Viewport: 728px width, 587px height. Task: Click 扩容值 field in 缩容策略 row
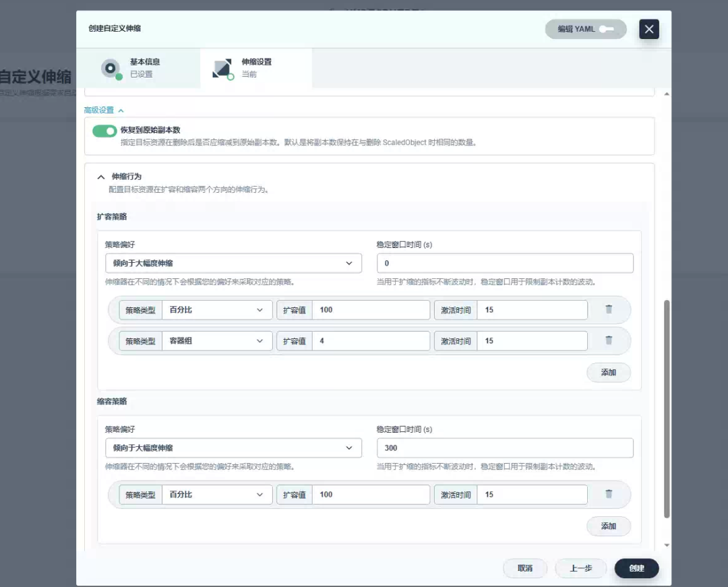(371, 495)
